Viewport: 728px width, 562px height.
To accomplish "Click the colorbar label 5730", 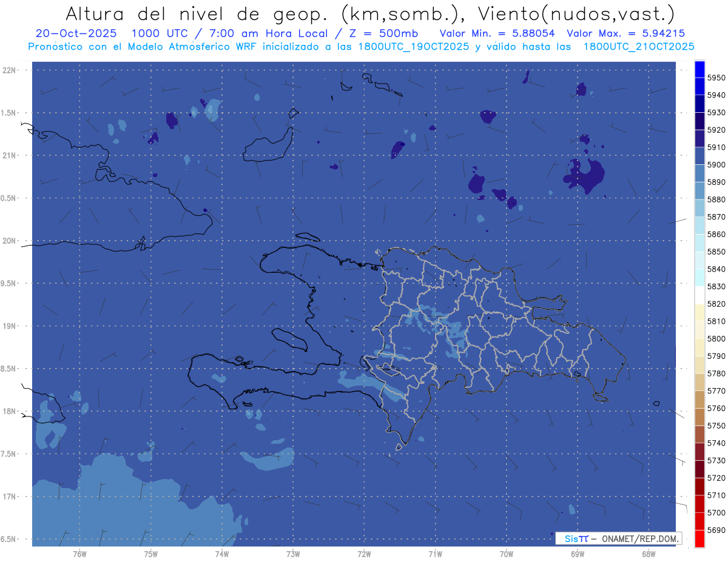I will click(x=716, y=461).
